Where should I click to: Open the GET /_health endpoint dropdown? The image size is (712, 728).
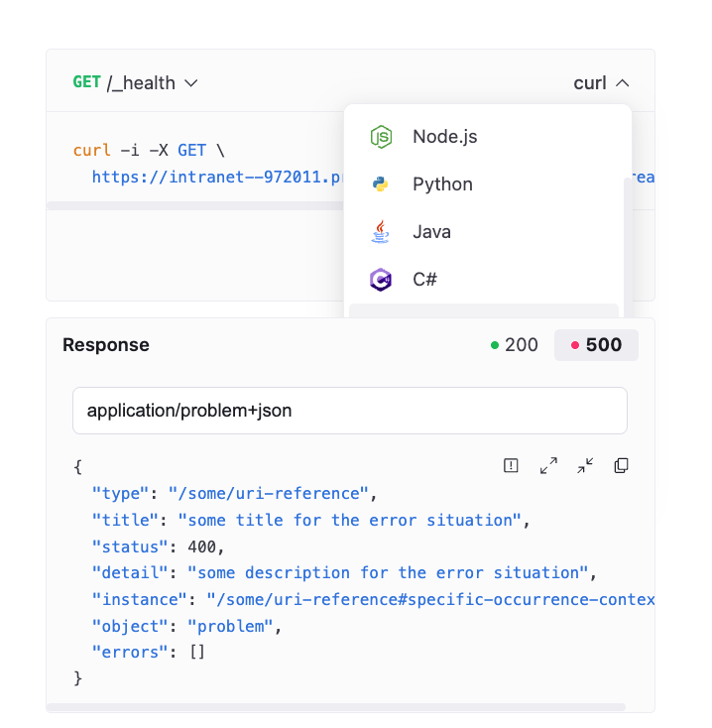click(136, 83)
